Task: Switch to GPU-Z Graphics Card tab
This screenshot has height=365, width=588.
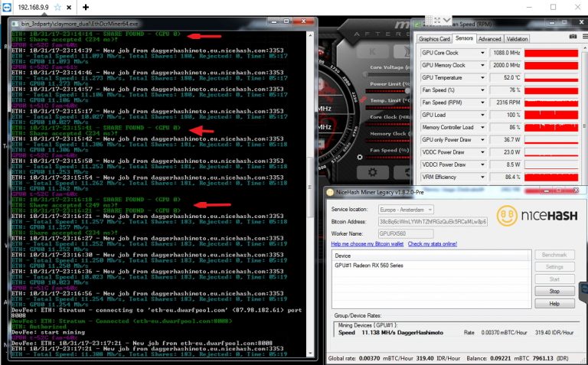Action: [434, 39]
